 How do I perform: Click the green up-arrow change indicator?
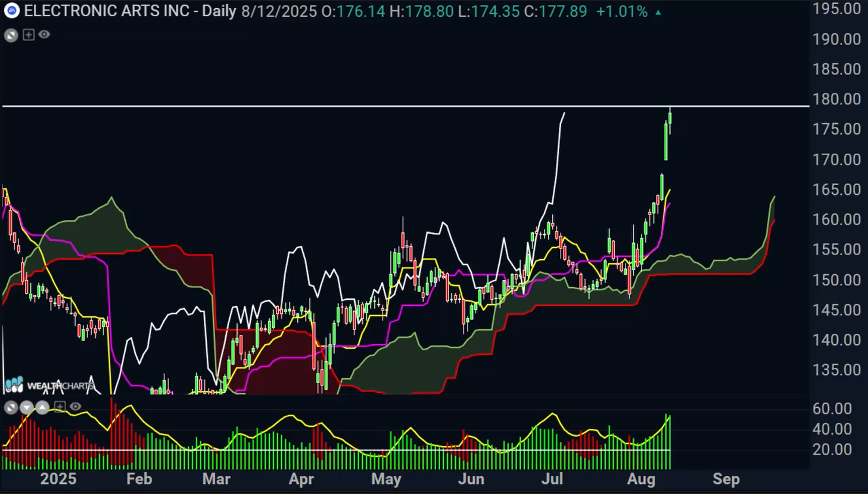(658, 12)
